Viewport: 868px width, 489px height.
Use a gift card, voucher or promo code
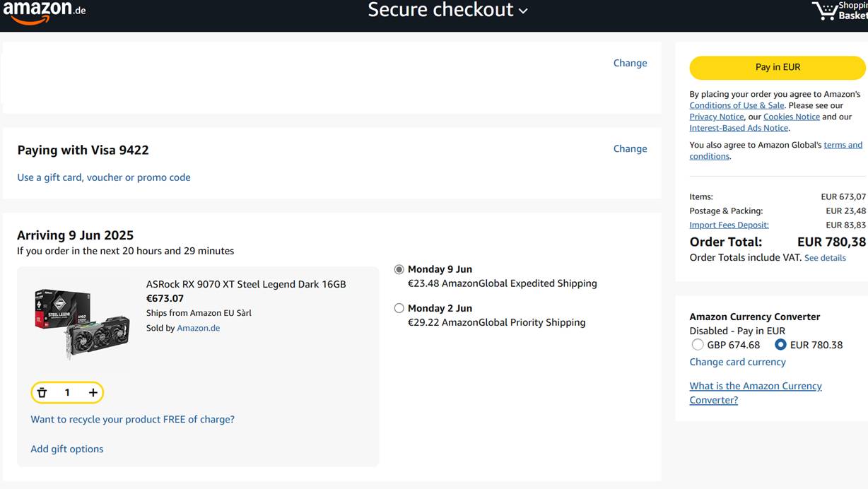pyautogui.click(x=104, y=177)
